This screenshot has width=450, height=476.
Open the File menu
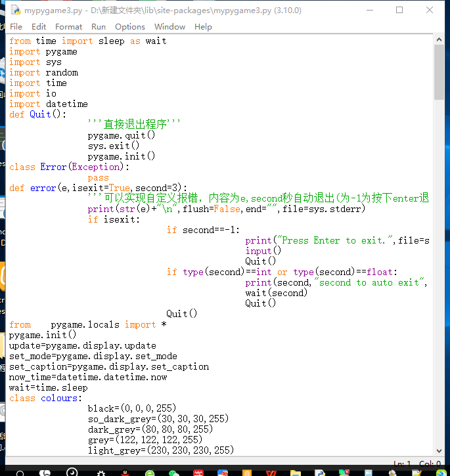[16, 27]
